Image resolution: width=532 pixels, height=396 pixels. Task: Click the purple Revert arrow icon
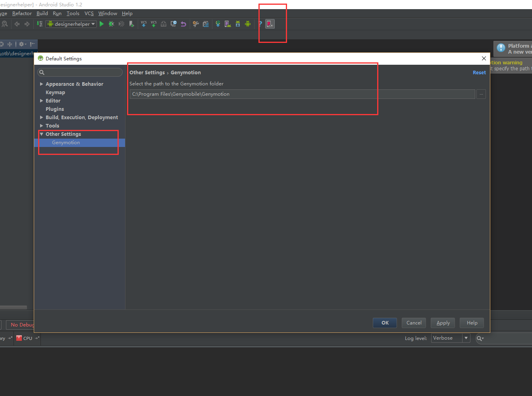[x=183, y=24]
